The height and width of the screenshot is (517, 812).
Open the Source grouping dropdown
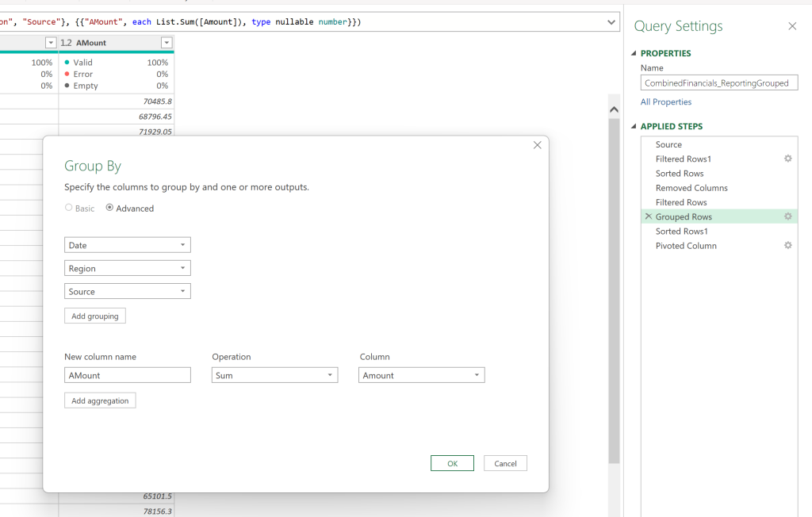pyautogui.click(x=128, y=291)
